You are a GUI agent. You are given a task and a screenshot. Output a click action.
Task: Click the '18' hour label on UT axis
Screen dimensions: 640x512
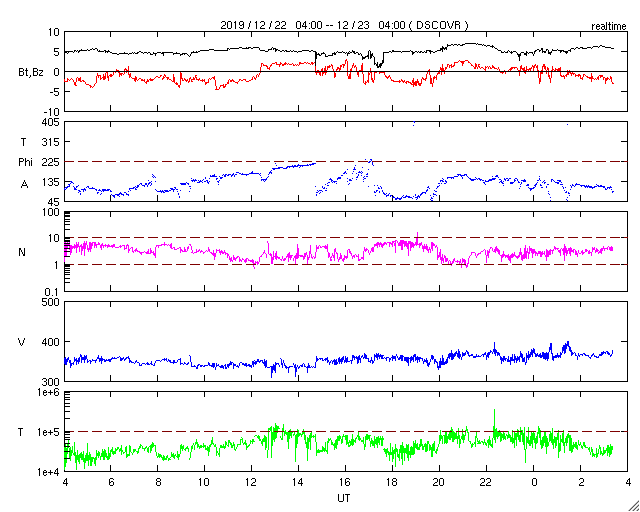pos(392,483)
